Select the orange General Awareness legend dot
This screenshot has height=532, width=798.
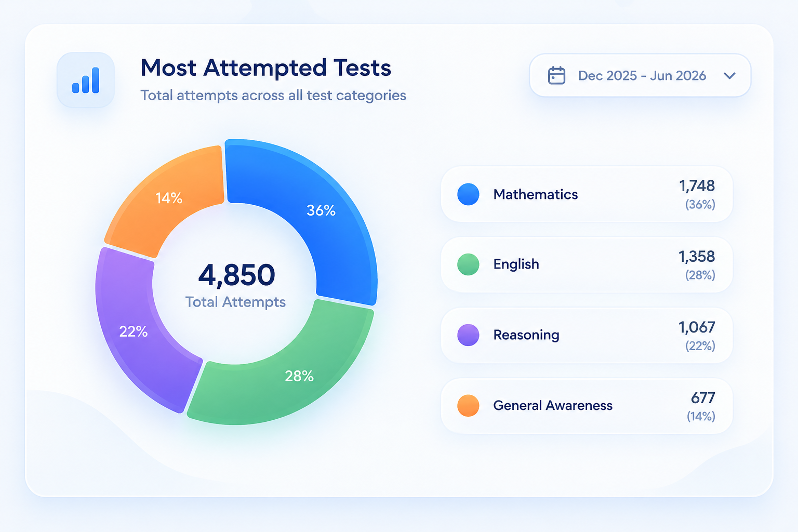tap(468, 406)
